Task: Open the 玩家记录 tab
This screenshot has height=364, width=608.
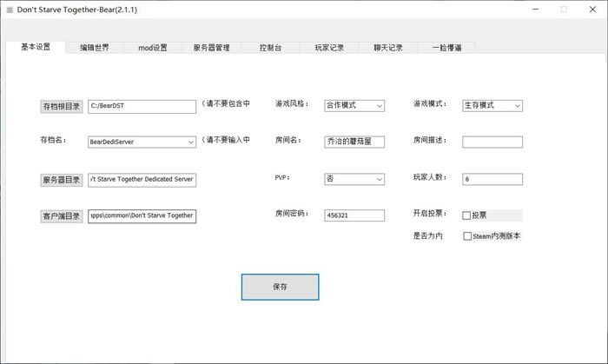Action: [329, 48]
